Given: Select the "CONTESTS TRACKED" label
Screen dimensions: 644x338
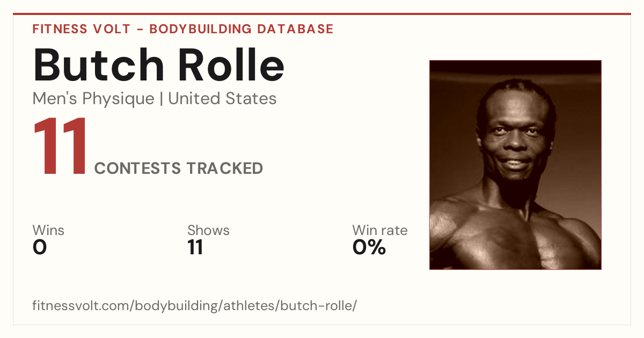Looking at the screenshot, I should click(179, 168).
